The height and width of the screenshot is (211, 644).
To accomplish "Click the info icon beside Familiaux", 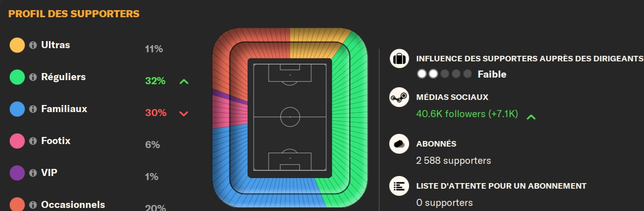I will click(x=33, y=109).
